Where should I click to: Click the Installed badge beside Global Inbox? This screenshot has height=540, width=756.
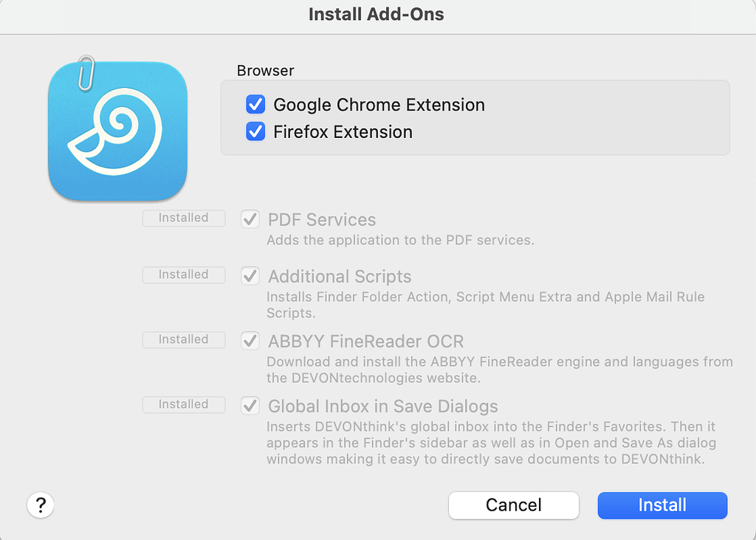click(183, 404)
